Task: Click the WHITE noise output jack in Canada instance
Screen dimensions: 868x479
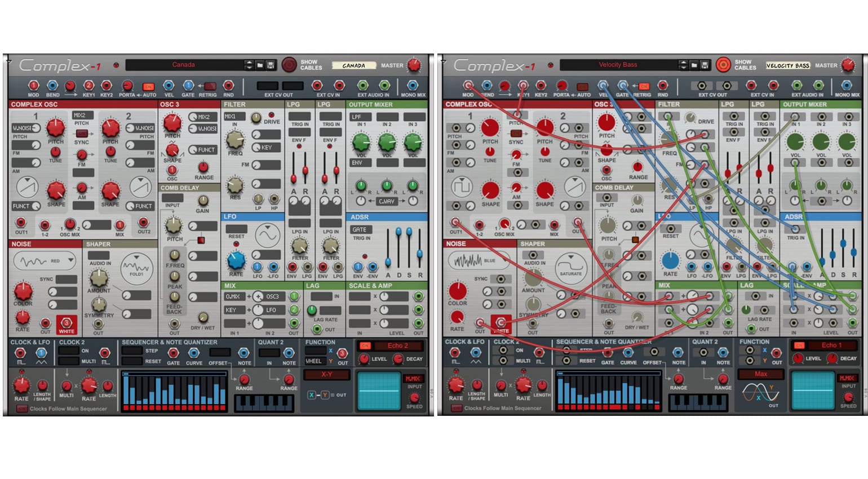Action: point(66,324)
